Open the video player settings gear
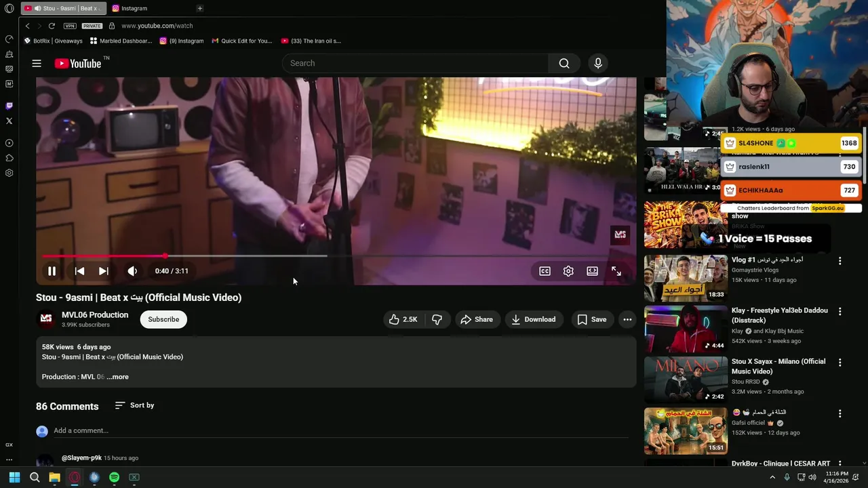Image resolution: width=868 pixels, height=488 pixels. point(568,271)
